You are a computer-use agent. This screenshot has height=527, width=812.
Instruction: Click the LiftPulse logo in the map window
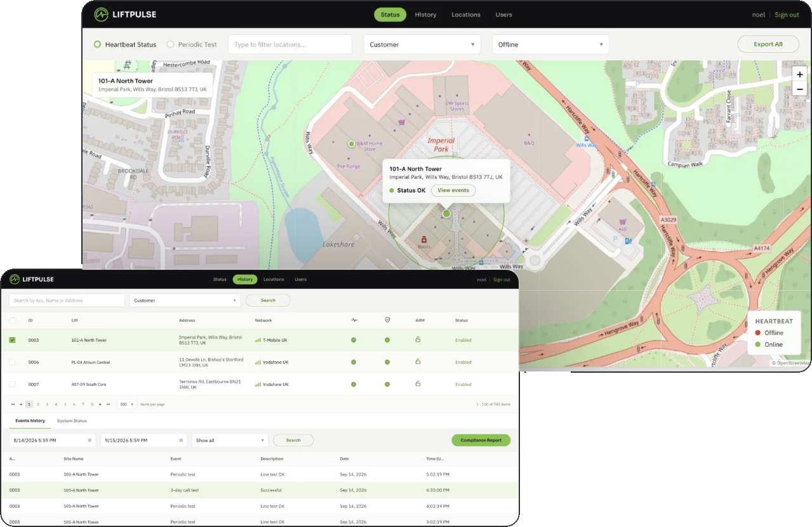coord(125,15)
